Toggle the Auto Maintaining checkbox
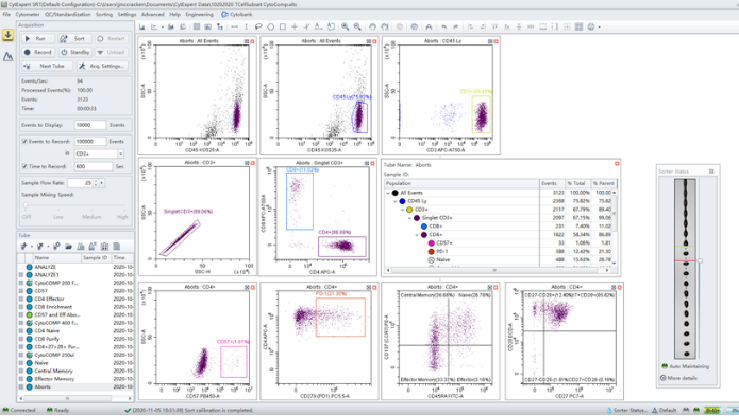 pyautogui.click(x=663, y=366)
